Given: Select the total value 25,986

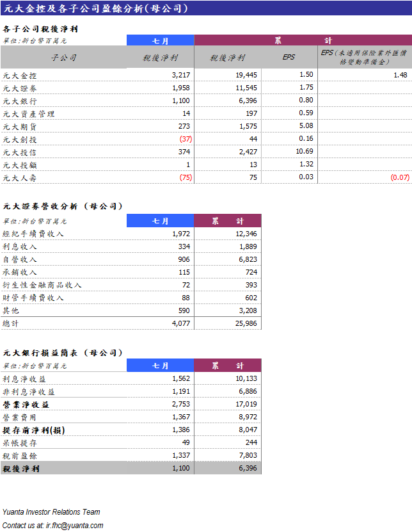Looking at the screenshot, I should coord(246,324).
